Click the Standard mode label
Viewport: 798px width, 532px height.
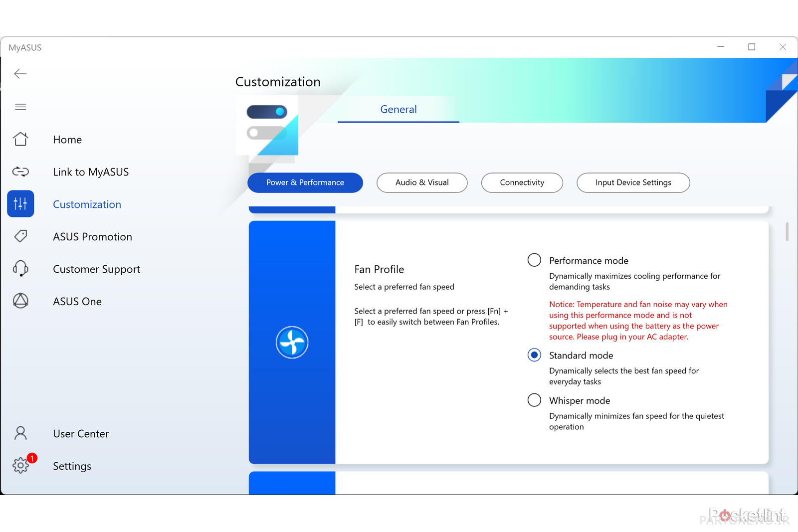click(581, 355)
